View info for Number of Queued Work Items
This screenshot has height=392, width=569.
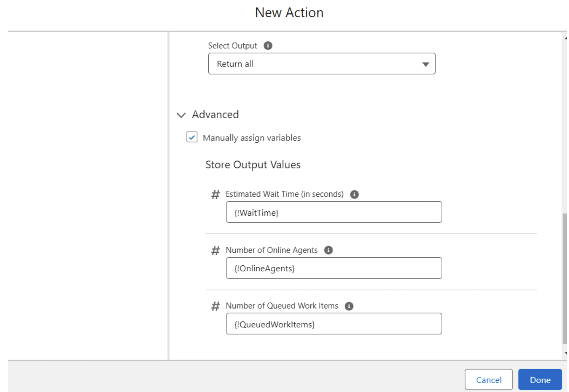tap(349, 306)
